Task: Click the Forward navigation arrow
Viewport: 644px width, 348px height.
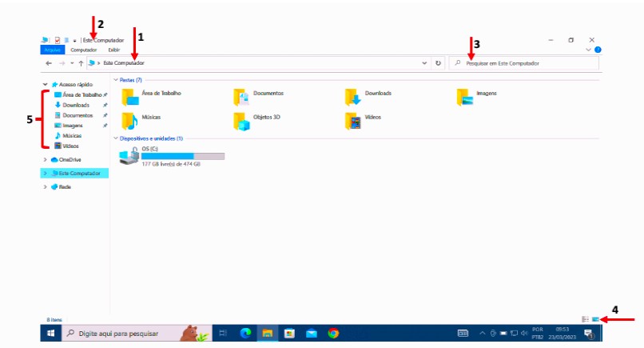Action: (62, 63)
